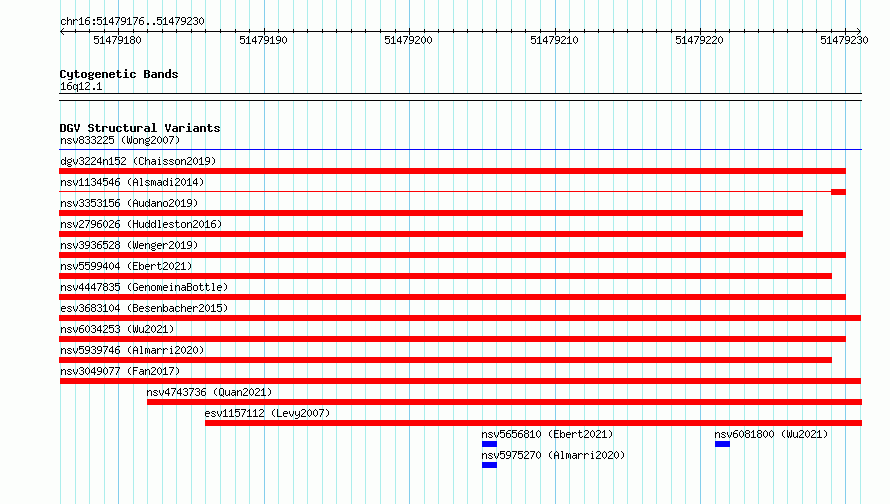Click ruler position 51479220
Image resolution: width=890 pixels, height=504 pixels.
point(699,40)
